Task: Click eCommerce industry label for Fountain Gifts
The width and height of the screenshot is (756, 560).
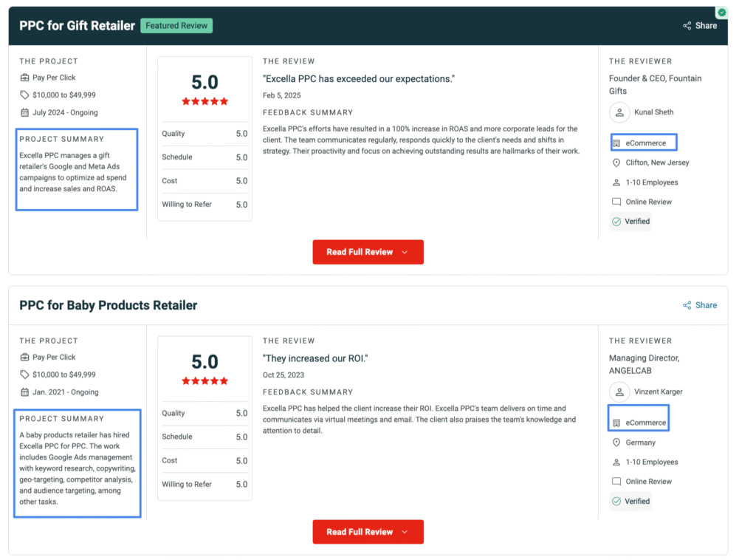Action: [x=645, y=143]
